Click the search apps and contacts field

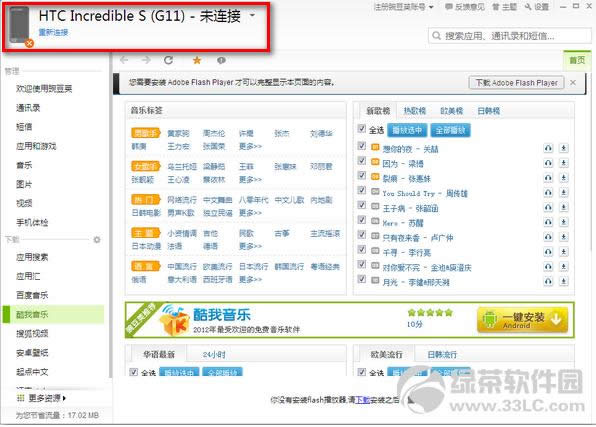click(510, 36)
